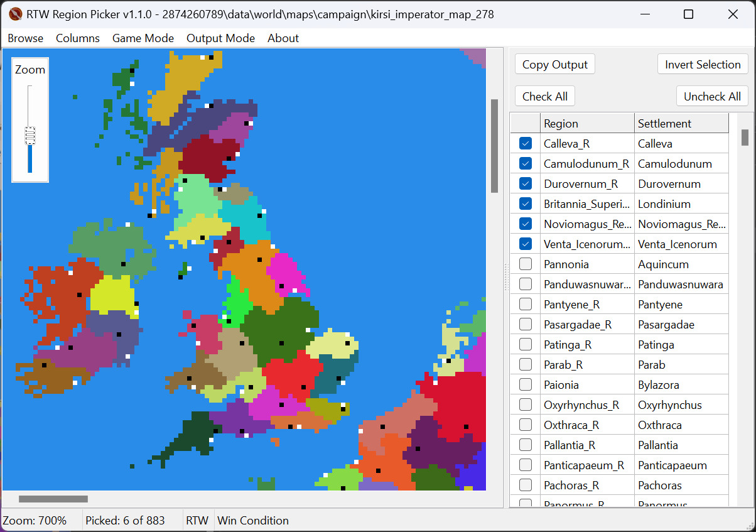Open the Browse menu
The image size is (756, 532).
pos(26,38)
